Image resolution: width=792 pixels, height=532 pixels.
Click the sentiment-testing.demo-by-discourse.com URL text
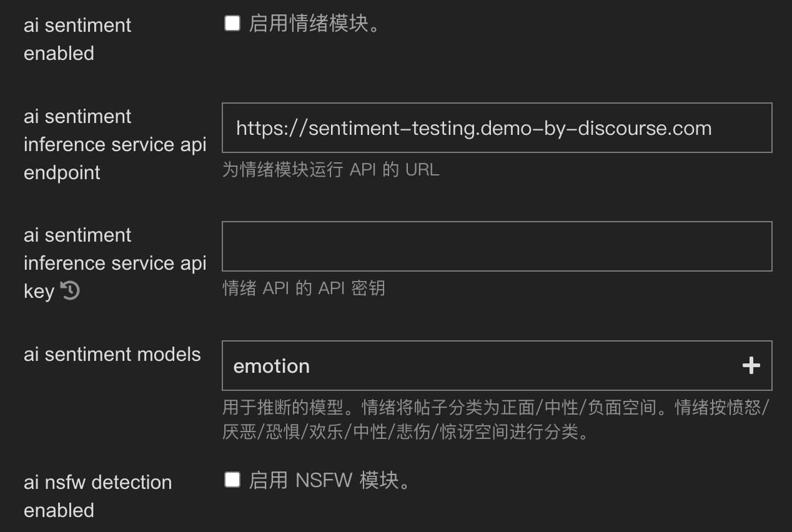pos(474,129)
